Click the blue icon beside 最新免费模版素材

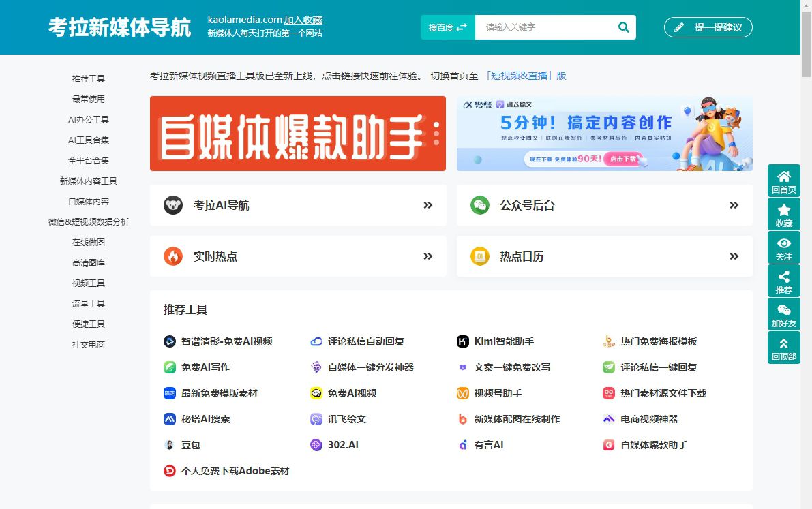pyautogui.click(x=170, y=393)
